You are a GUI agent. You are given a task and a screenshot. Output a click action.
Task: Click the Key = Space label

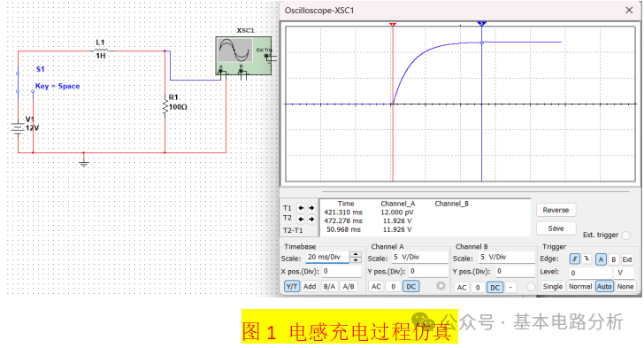click(57, 86)
